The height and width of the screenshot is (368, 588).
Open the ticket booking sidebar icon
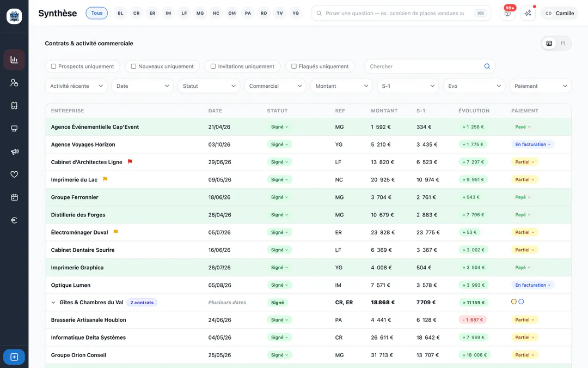point(14,106)
